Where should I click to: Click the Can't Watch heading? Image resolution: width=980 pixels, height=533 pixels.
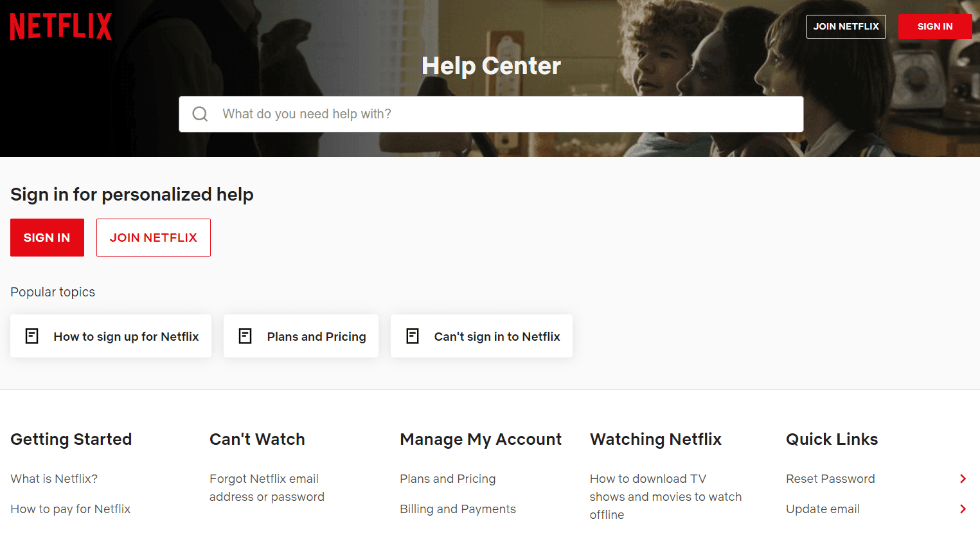(257, 439)
